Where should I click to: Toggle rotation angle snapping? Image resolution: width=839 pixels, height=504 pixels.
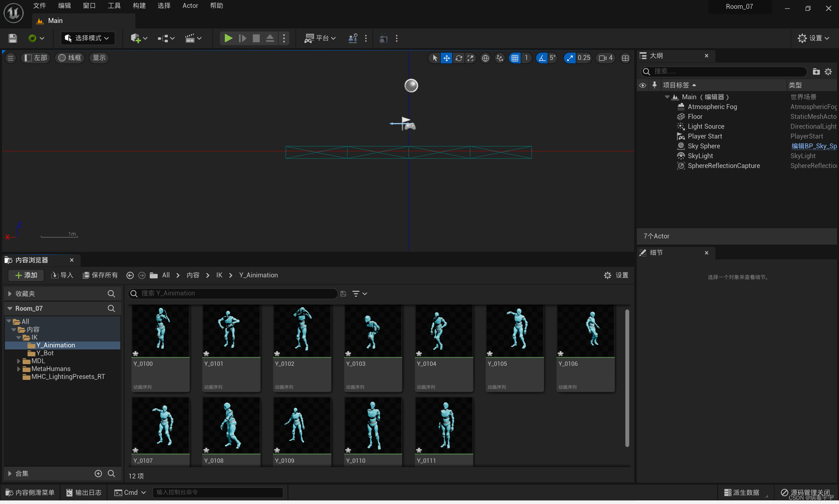coord(542,58)
